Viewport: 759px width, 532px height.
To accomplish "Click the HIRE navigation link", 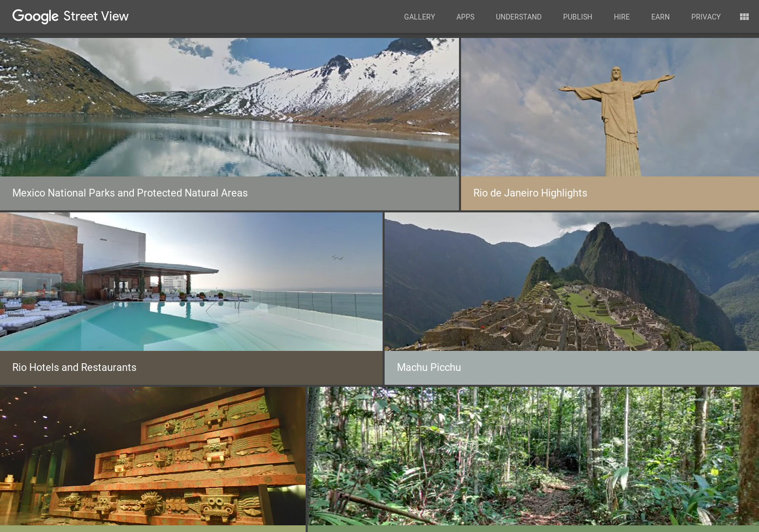I will click(622, 17).
